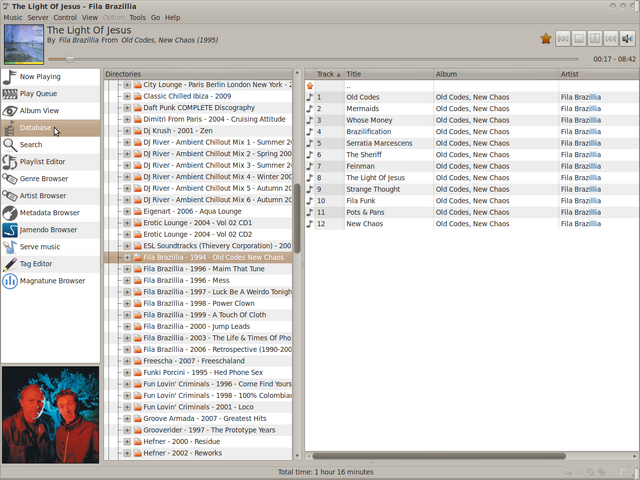640x480 pixels.
Task: Sort by the Artist column header
Action: pos(599,74)
